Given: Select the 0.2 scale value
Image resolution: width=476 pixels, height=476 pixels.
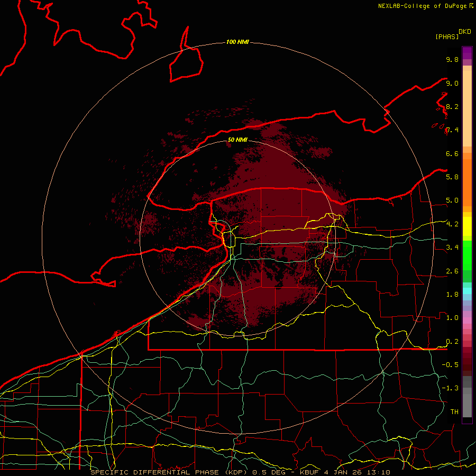Looking at the screenshot, I should point(452,342).
